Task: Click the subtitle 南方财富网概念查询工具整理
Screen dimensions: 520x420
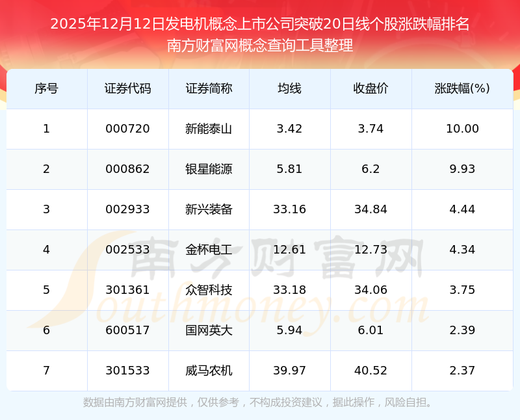Action: [260, 46]
